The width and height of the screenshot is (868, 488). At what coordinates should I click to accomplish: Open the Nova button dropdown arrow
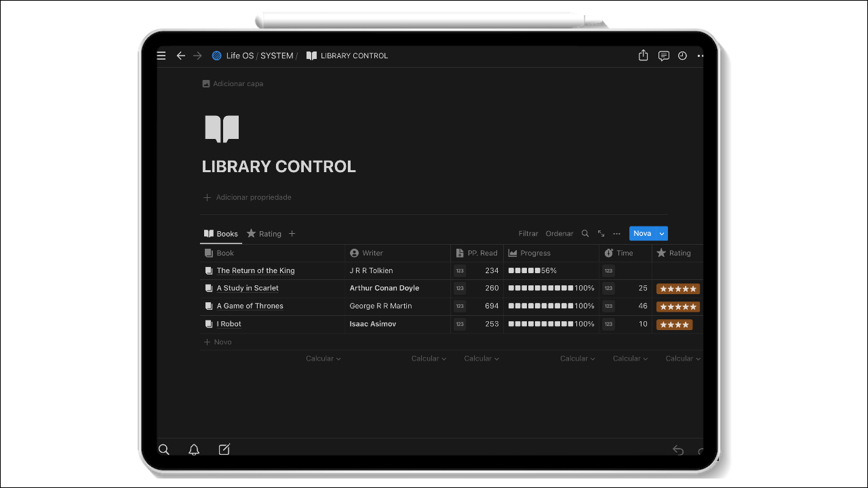[662, 233]
